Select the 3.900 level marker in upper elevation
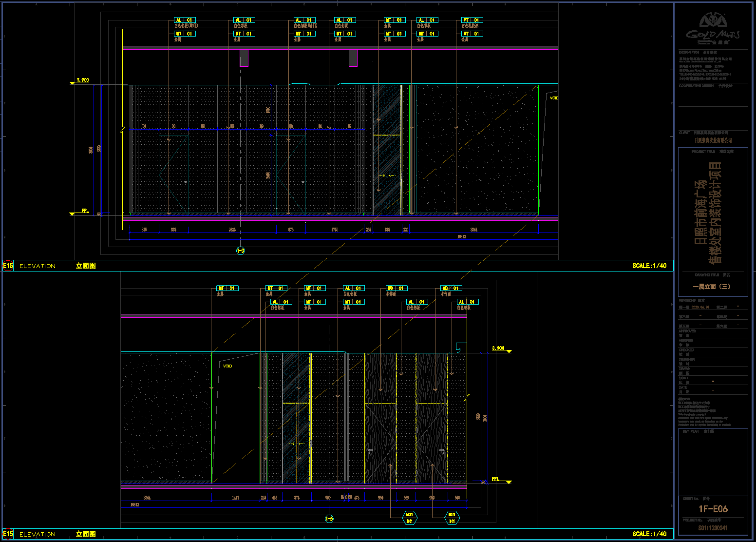The image size is (756, 542). coord(83,80)
